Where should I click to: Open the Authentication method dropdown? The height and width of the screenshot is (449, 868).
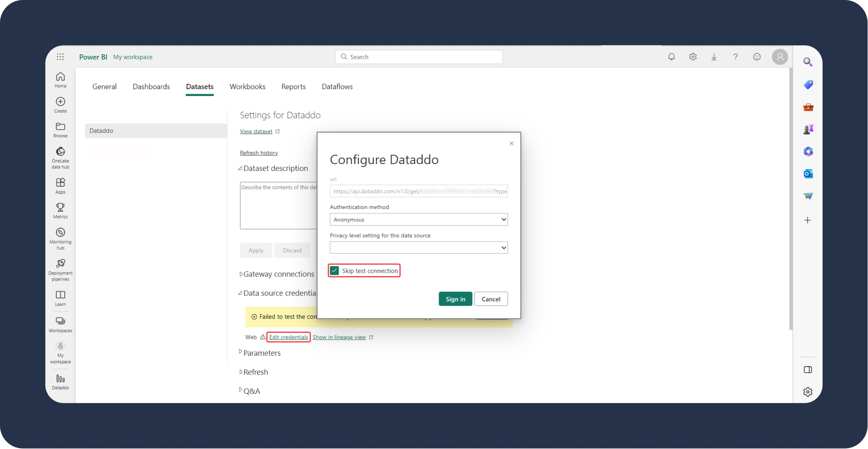(x=419, y=219)
